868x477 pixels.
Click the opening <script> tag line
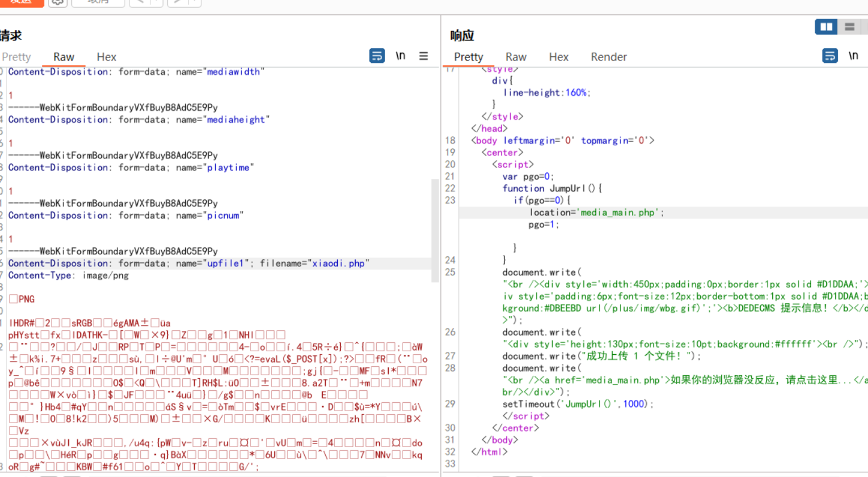point(513,165)
